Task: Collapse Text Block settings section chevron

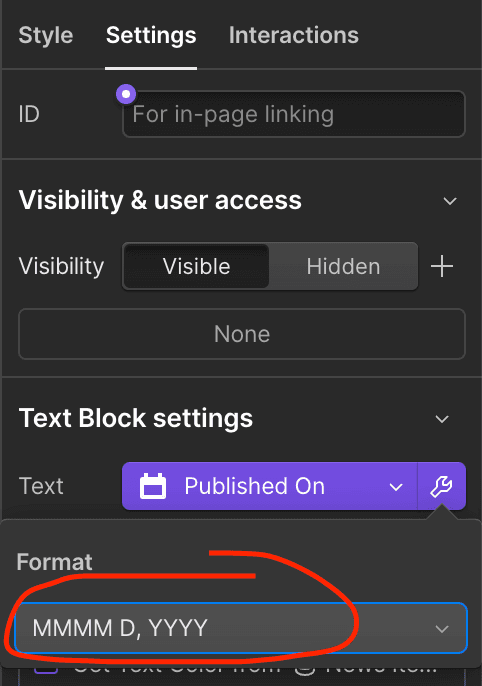Action: pyautogui.click(x=442, y=419)
